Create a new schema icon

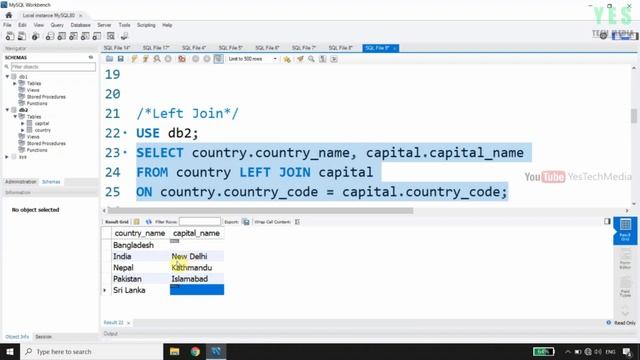(x=50, y=36)
